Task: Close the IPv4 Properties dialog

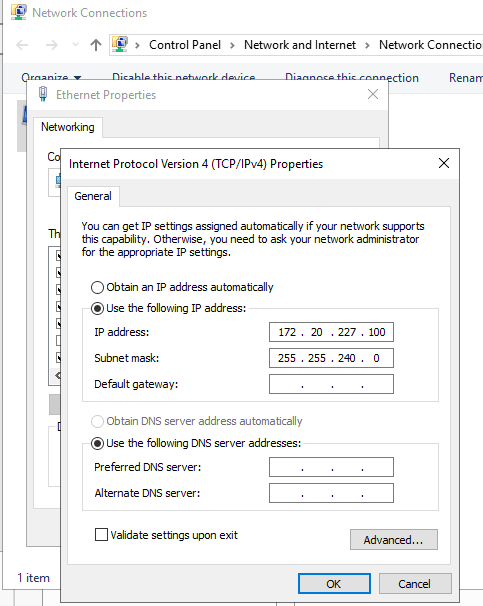Action: (x=444, y=163)
